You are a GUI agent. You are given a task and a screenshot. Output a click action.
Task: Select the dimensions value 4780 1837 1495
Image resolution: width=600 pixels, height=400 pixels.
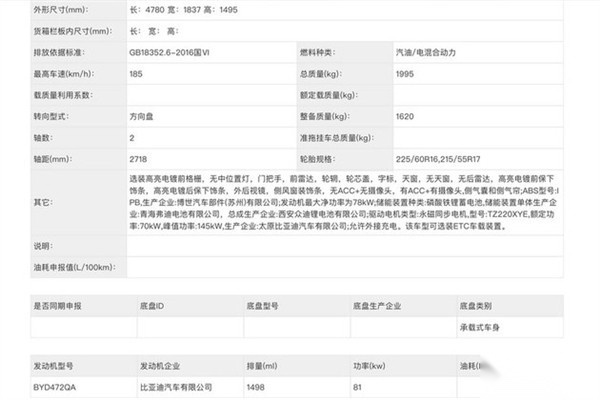(183, 10)
